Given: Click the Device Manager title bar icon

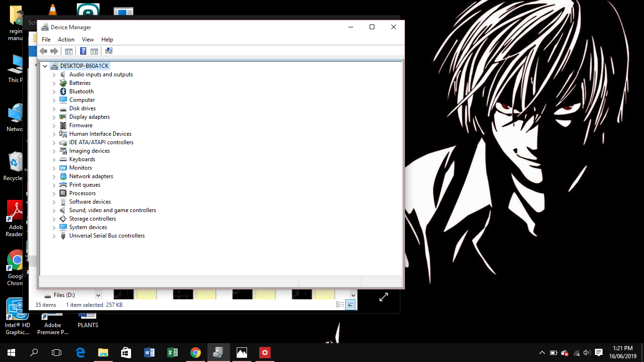Looking at the screenshot, I should coord(45,27).
